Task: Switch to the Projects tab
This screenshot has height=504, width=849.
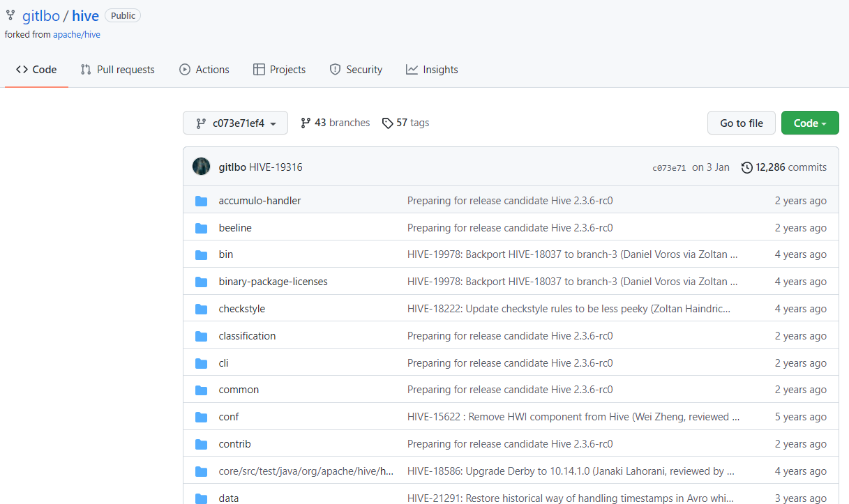Action: [279, 70]
